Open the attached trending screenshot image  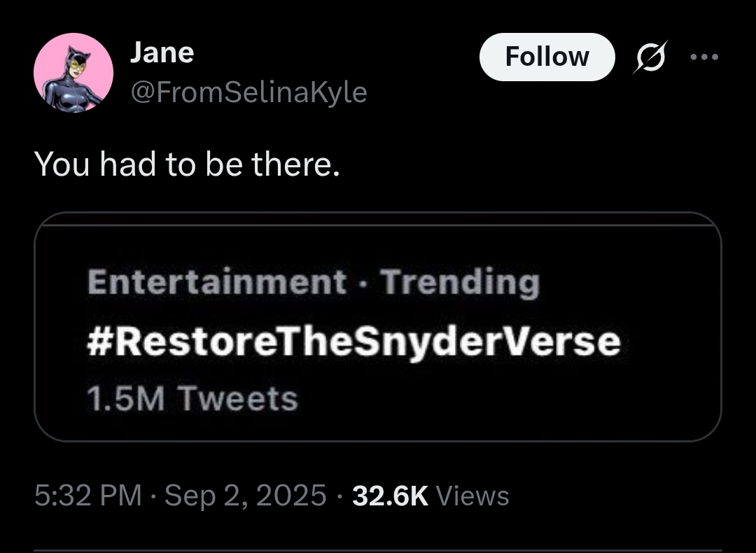[378, 326]
